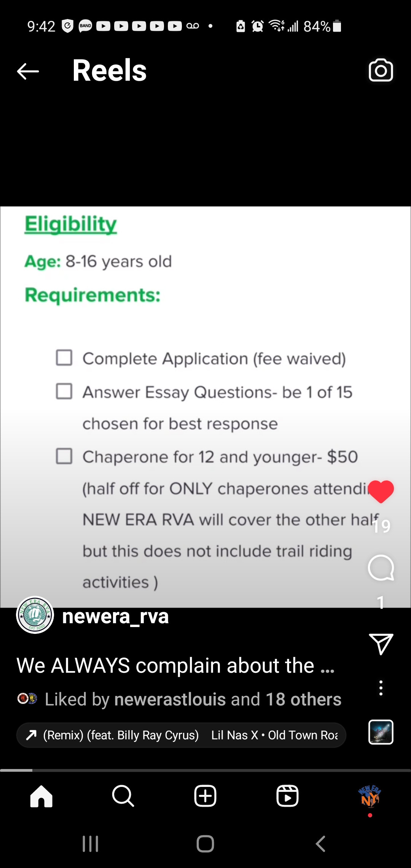
Task: Go to the Home tab
Action: tap(41, 796)
